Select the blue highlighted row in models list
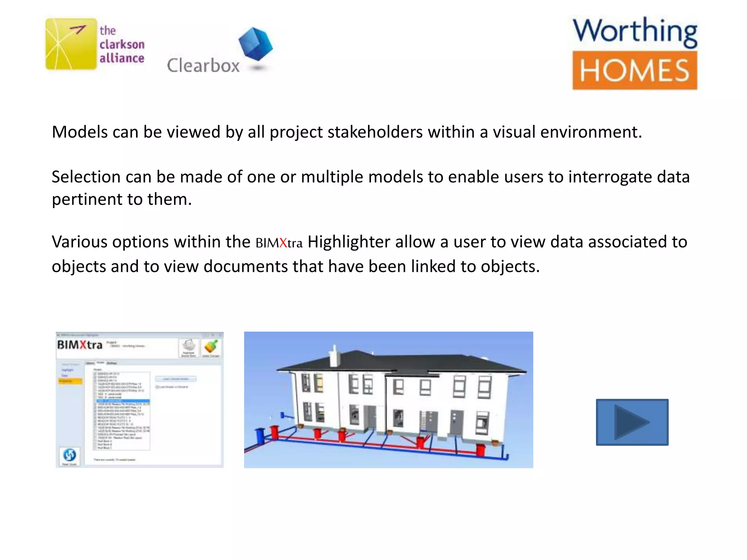Image resolution: width=747 pixels, height=560 pixels. (x=123, y=401)
